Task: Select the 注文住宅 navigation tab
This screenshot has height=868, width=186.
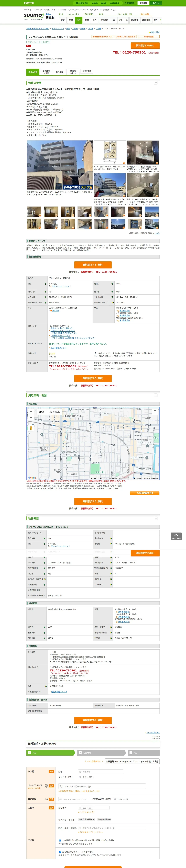Action: point(104,20)
